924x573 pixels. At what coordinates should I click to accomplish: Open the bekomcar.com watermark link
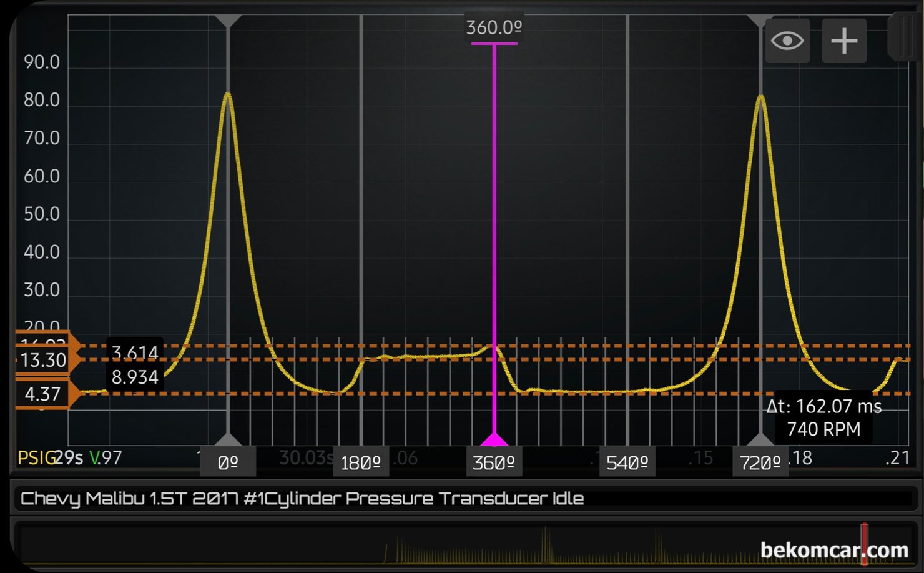[x=834, y=550]
